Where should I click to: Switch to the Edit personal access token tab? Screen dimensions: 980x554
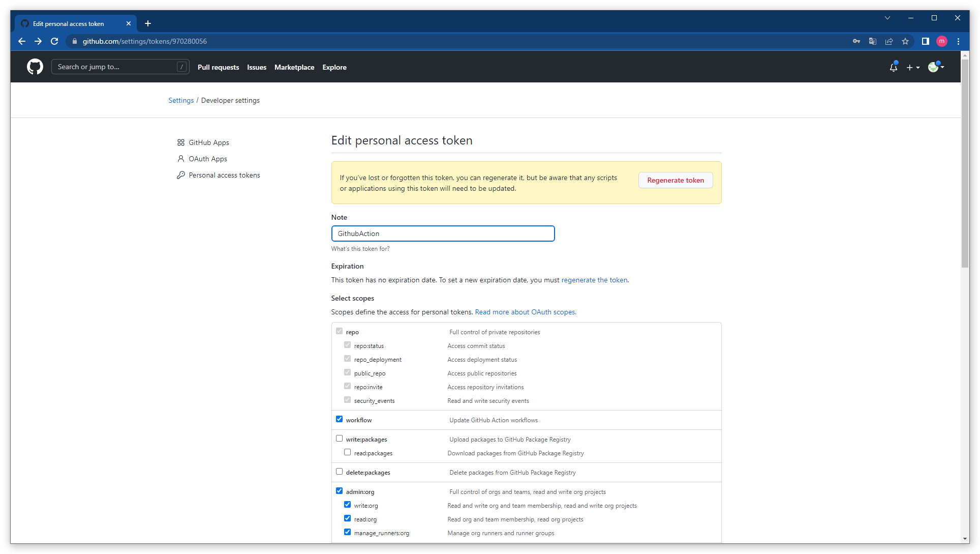pos(69,23)
